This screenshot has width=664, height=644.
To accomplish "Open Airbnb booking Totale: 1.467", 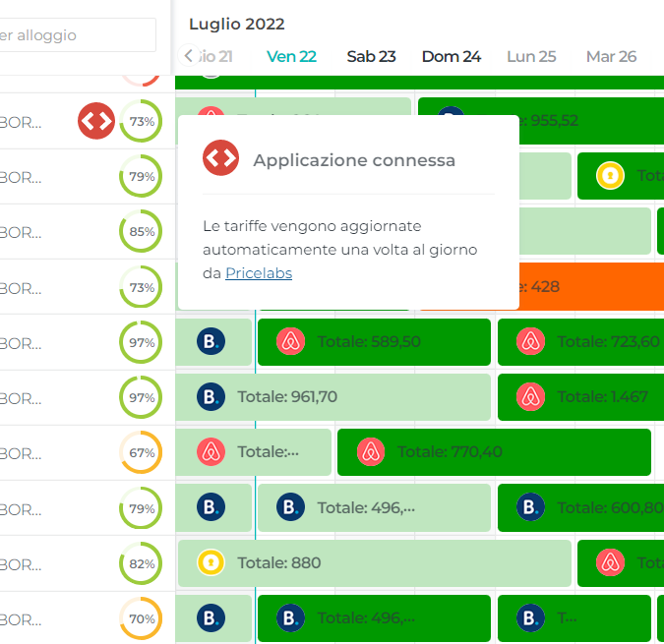I will pyautogui.click(x=580, y=397).
